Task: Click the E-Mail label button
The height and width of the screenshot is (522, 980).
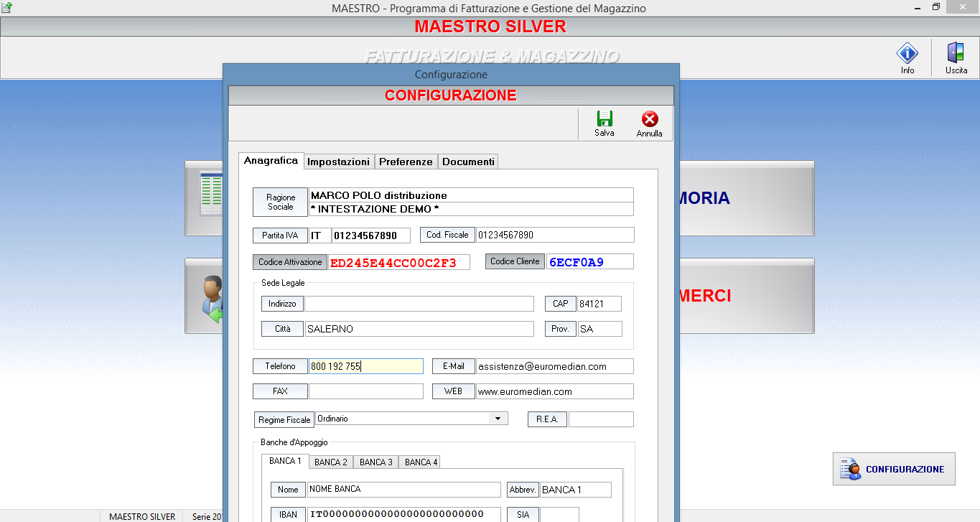Action: 453,366
